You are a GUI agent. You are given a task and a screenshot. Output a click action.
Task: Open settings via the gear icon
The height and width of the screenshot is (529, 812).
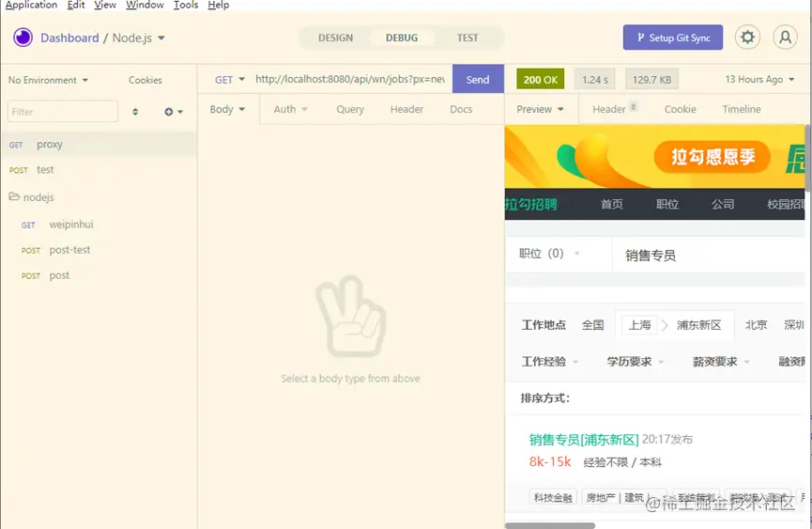click(747, 38)
